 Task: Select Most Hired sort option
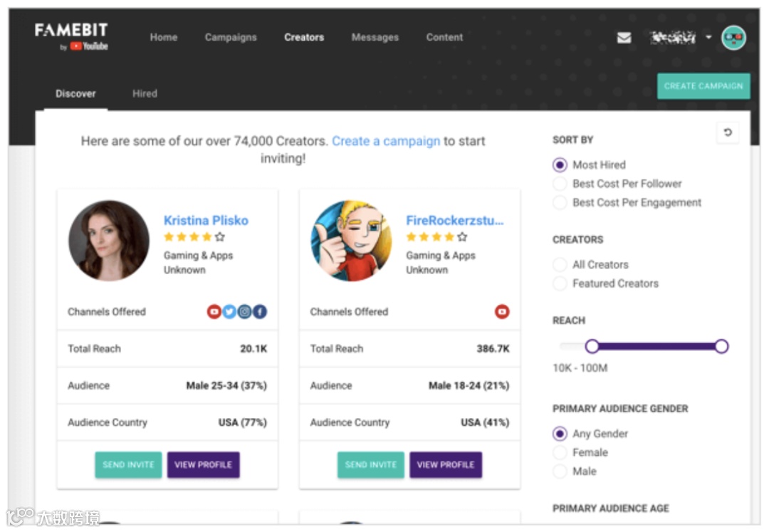point(560,165)
